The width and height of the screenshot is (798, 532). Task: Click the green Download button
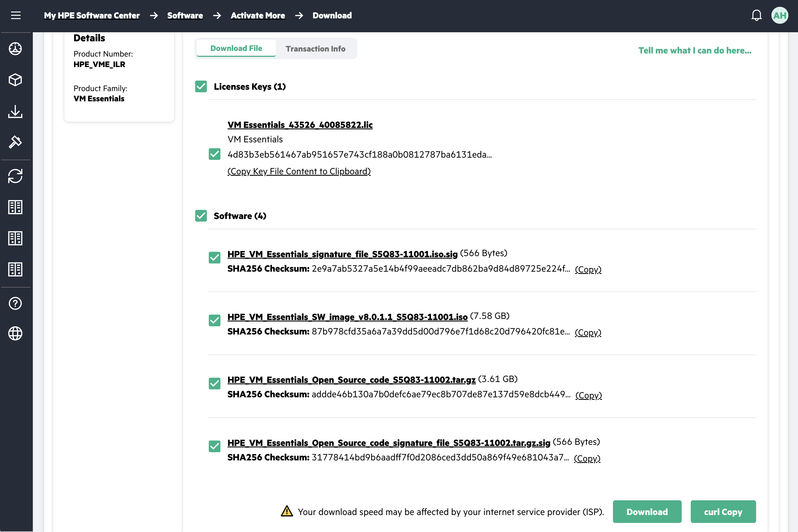click(x=647, y=512)
